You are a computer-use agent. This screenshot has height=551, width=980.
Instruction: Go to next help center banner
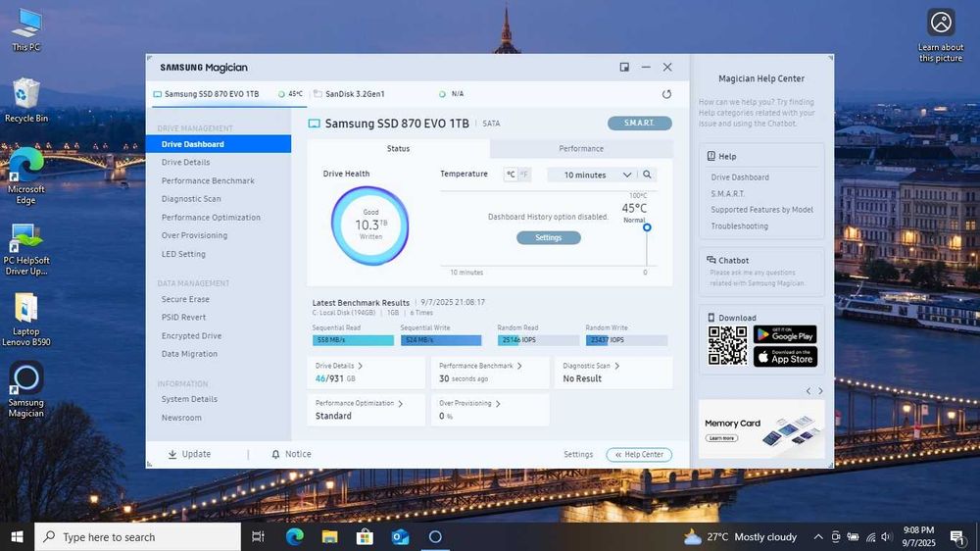(x=820, y=391)
